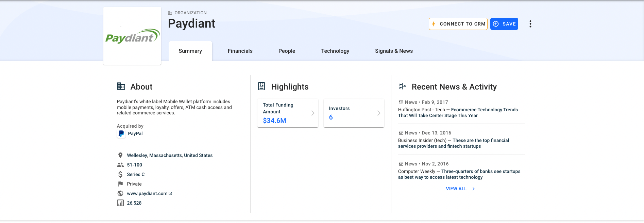
Task: Click the Connect to CRM button
Action: click(458, 24)
